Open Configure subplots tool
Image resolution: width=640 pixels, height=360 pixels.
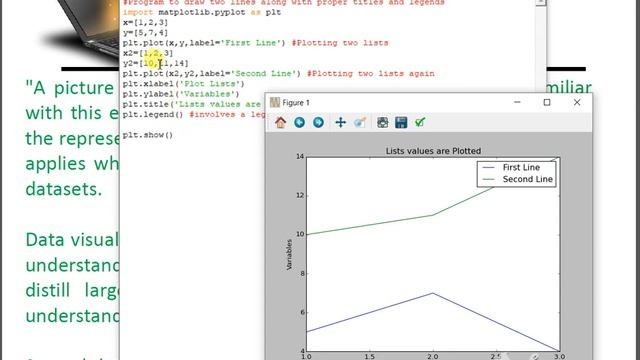(x=382, y=122)
